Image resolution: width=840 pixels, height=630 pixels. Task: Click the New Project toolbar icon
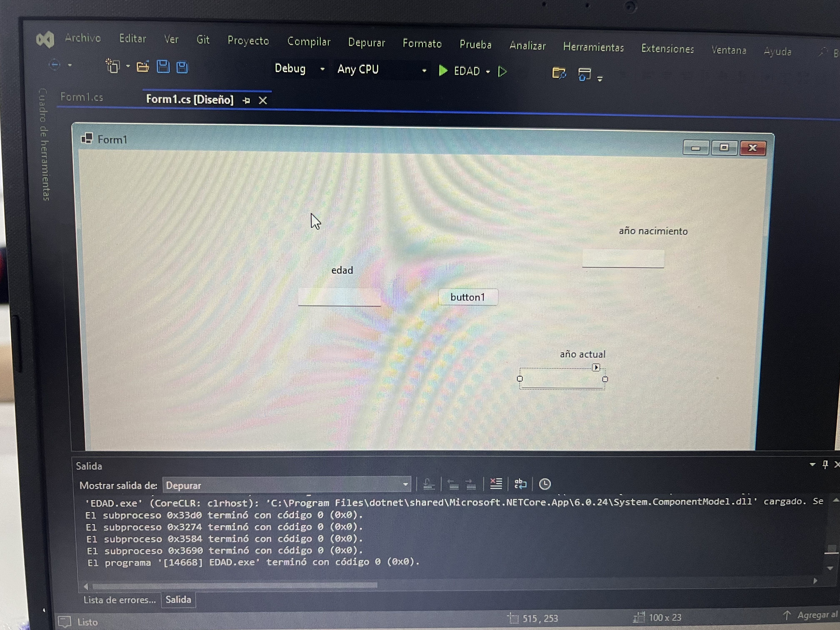coord(113,66)
